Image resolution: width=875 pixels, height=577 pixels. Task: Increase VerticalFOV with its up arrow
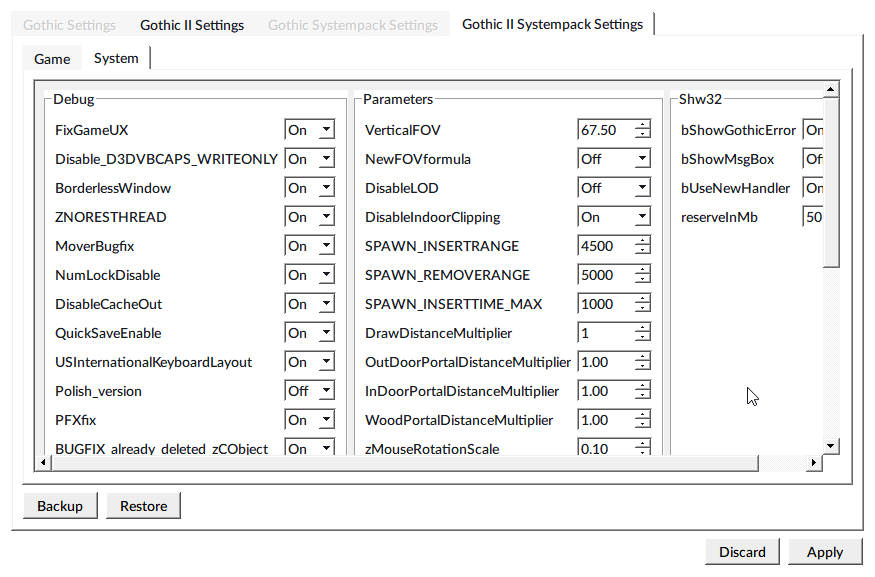click(x=642, y=125)
